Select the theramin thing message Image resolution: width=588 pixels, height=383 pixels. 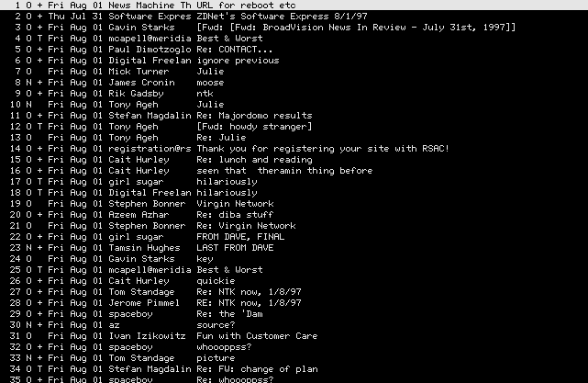294,171
